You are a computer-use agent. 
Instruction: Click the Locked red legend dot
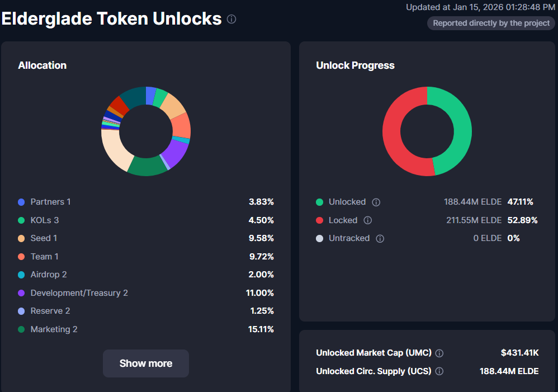(x=319, y=220)
